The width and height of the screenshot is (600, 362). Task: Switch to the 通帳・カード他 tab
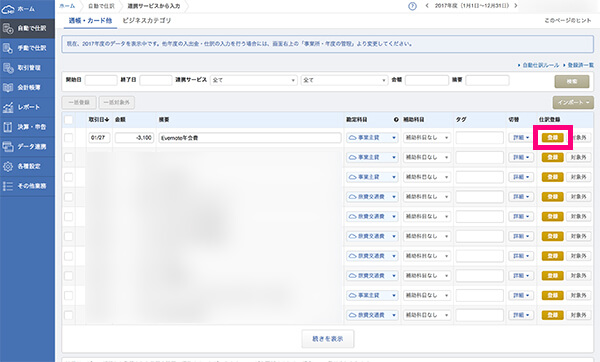point(90,21)
